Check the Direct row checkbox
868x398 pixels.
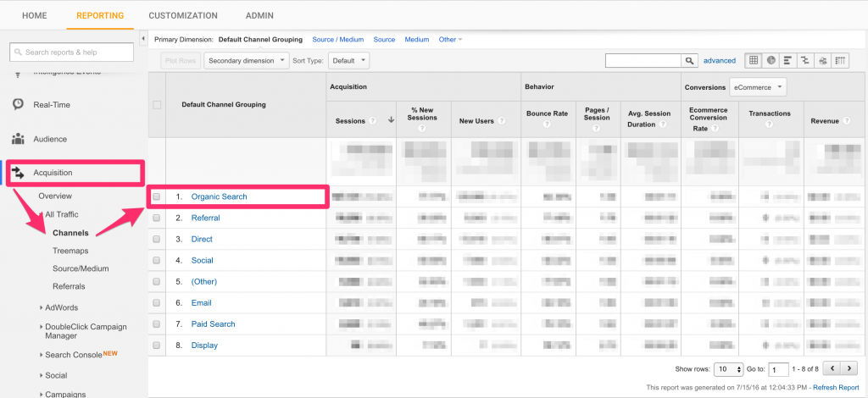click(157, 240)
